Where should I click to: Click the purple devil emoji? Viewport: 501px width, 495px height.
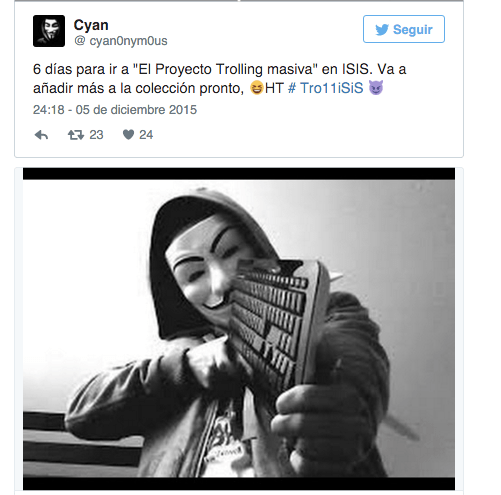coord(376,88)
